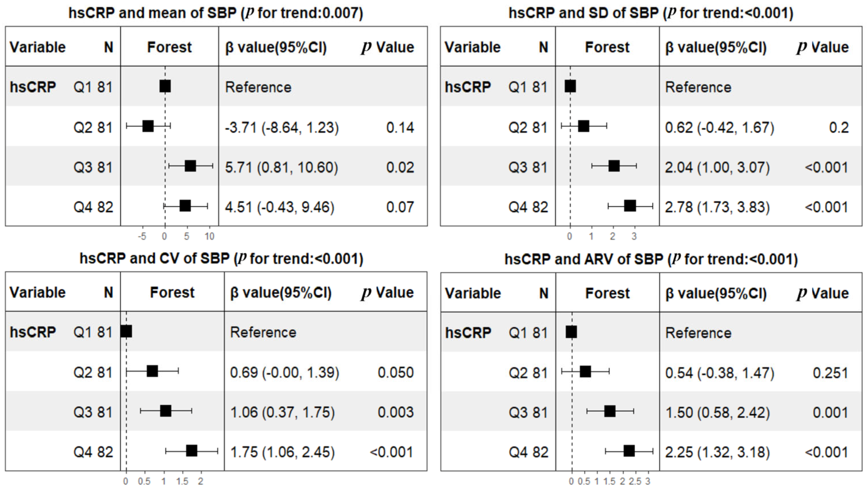Click the Q4 square marker in SD of SBP plot
Viewport: 868px width, 493px height.
pyautogui.click(x=630, y=206)
